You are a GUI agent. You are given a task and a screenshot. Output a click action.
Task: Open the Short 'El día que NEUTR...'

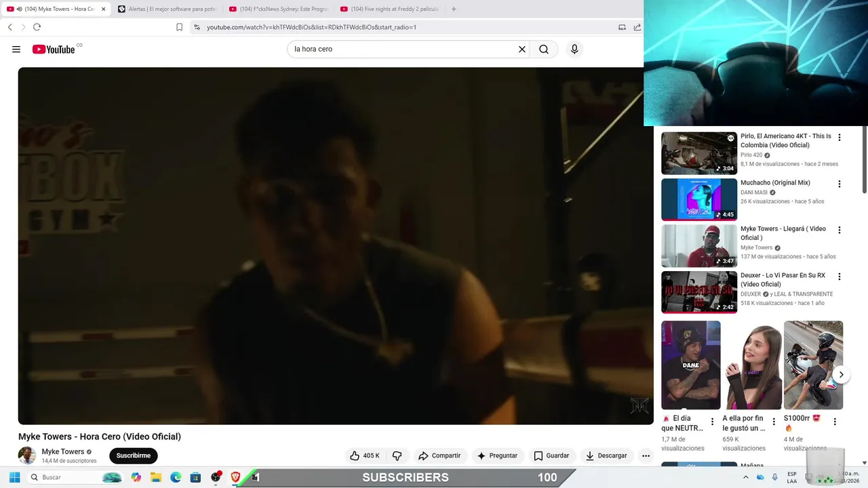click(691, 365)
